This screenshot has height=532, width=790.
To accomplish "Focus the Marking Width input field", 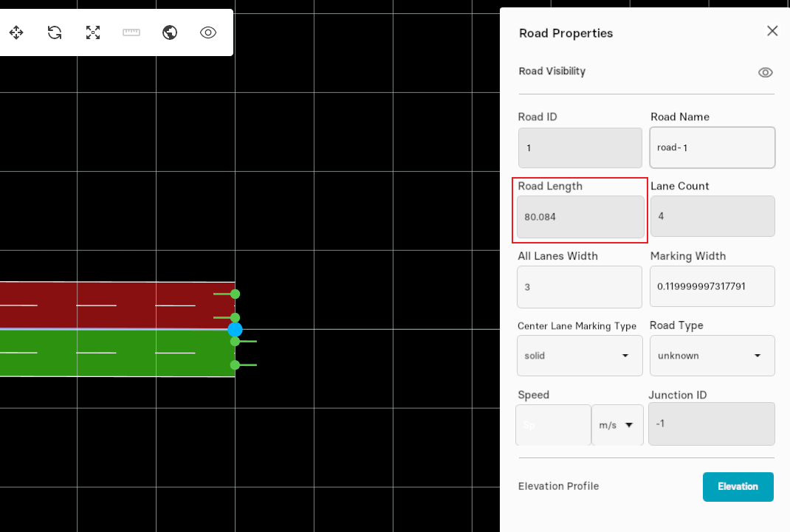I will (x=712, y=287).
